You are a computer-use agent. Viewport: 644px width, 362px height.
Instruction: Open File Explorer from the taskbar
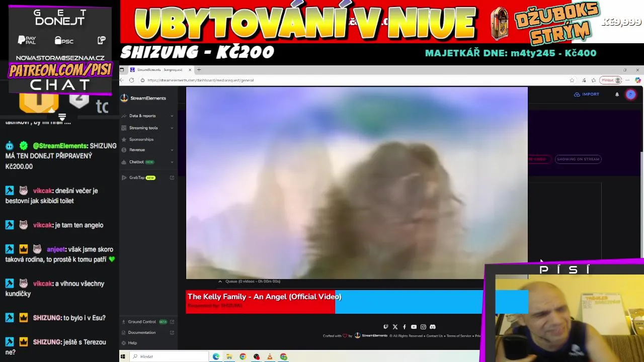(229, 356)
